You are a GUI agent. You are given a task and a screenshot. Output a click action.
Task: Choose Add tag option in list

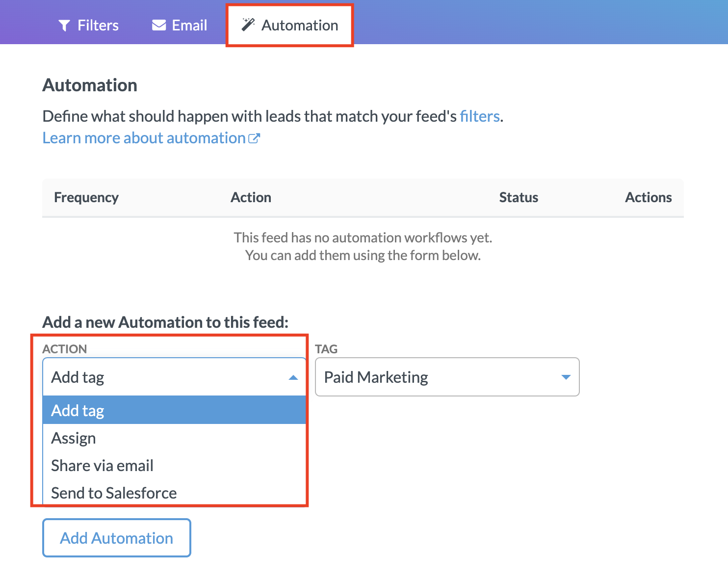pos(174,410)
